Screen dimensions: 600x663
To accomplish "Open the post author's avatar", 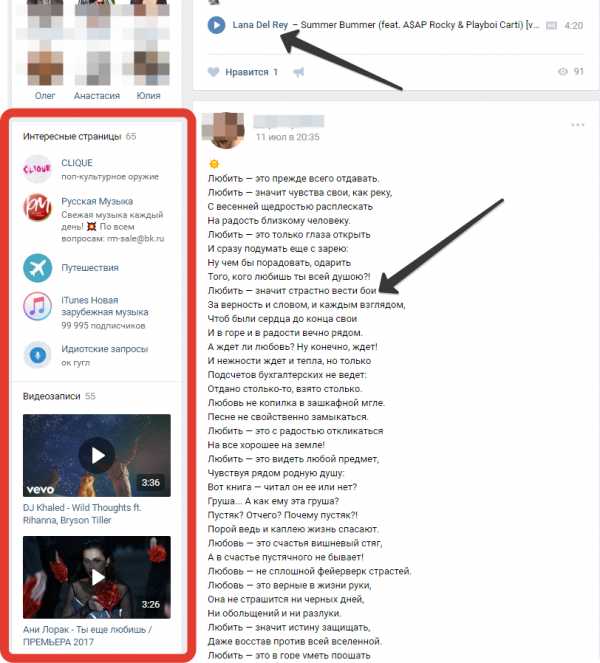I will (223, 130).
